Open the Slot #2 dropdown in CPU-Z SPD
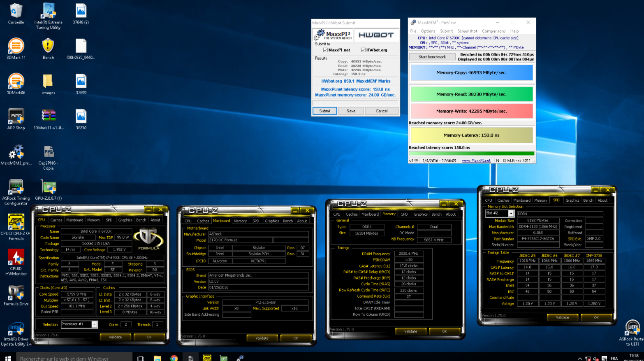644x361 pixels. (x=511, y=213)
